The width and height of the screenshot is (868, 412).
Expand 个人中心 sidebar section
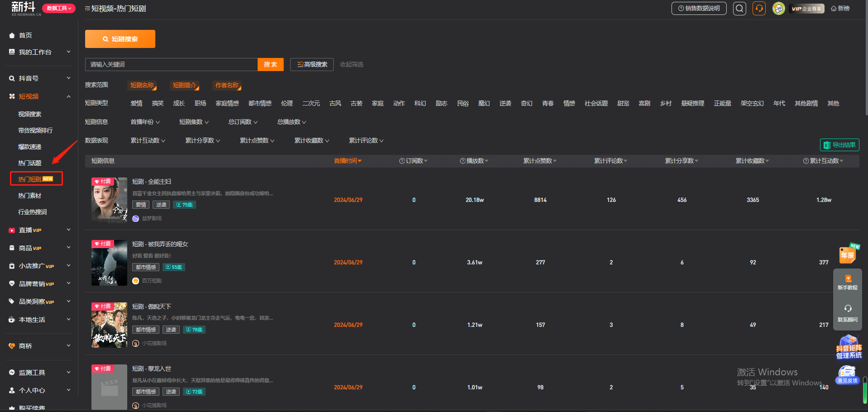(40, 390)
